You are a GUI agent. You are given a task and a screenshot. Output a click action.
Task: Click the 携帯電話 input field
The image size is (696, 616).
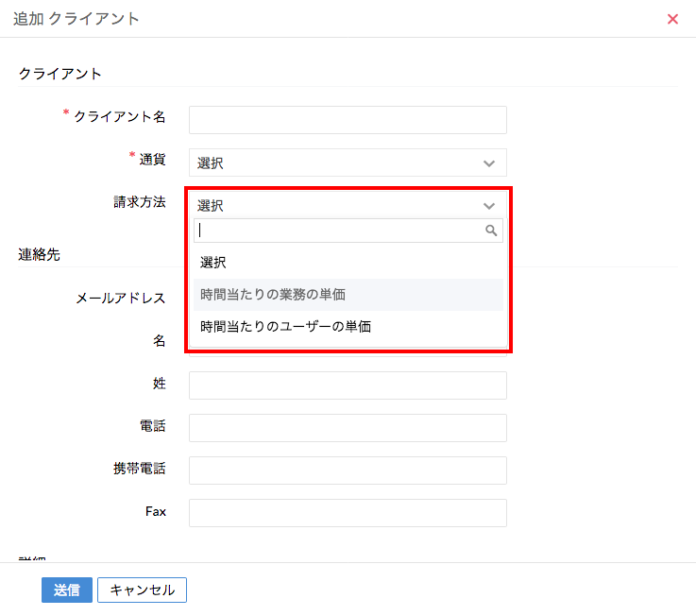point(348,471)
